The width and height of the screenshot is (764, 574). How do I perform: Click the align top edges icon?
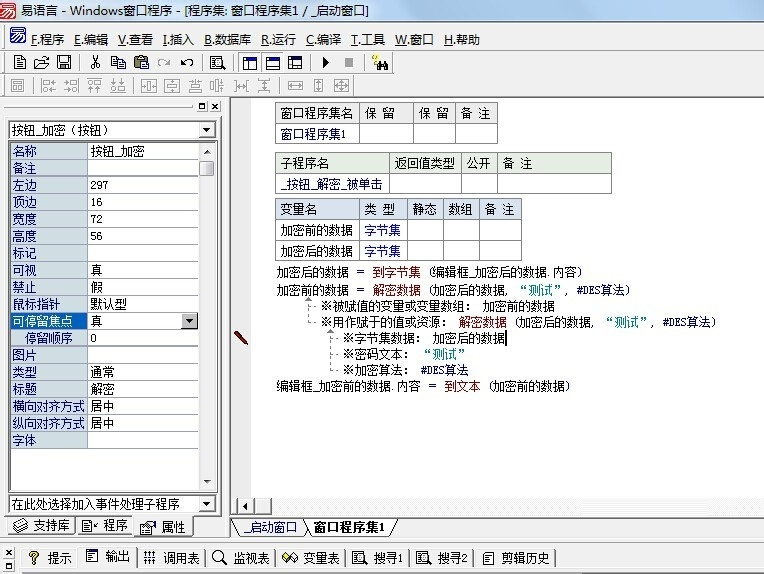[x=95, y=86]
